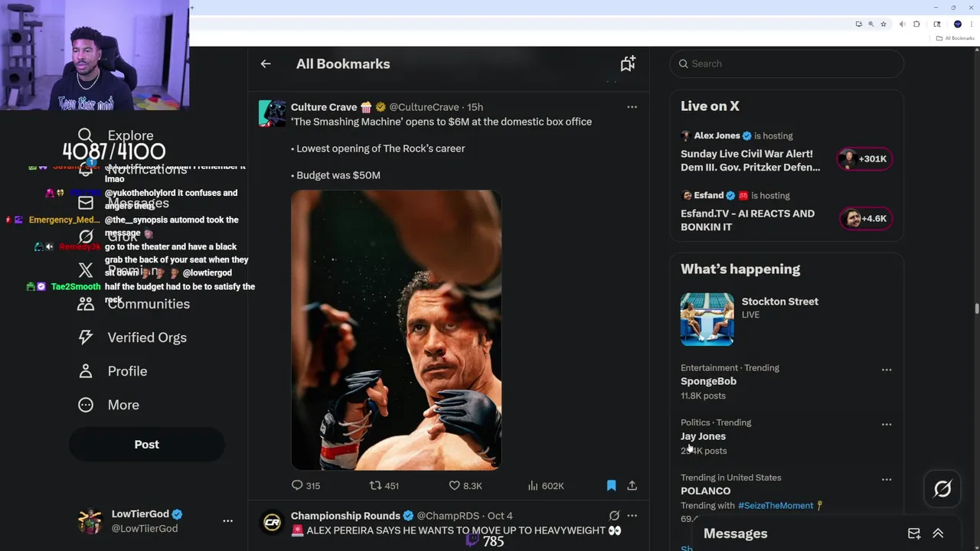This screenshot has width=980, height=551.
Task: View analytics showing 602K views
Action: tap(546, 485)
